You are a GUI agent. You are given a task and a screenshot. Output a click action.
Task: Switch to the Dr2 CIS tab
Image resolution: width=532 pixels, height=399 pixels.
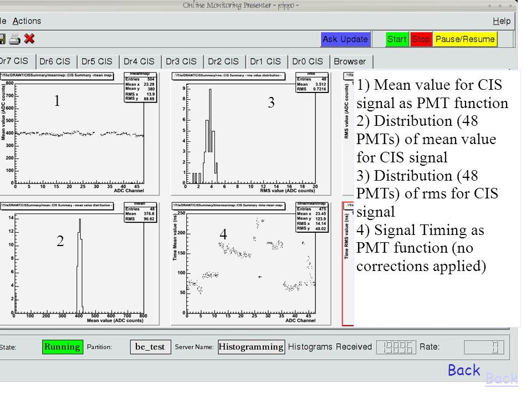click(x=223, y=62)
